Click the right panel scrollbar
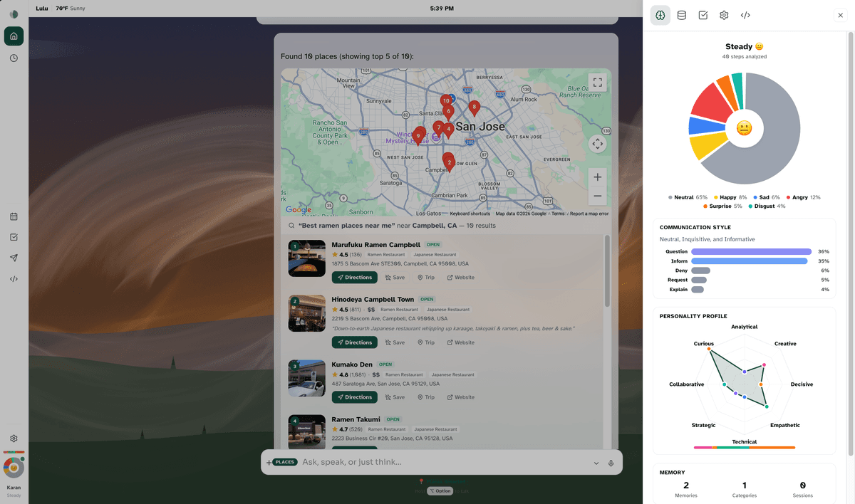 (851, 242)
